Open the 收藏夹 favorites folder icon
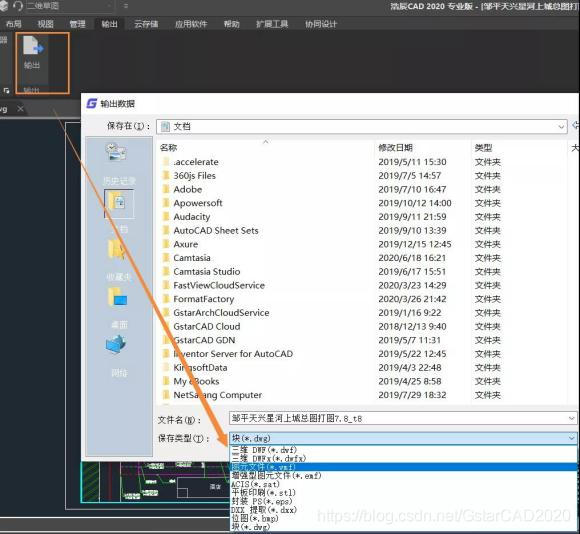 point(116,249)
